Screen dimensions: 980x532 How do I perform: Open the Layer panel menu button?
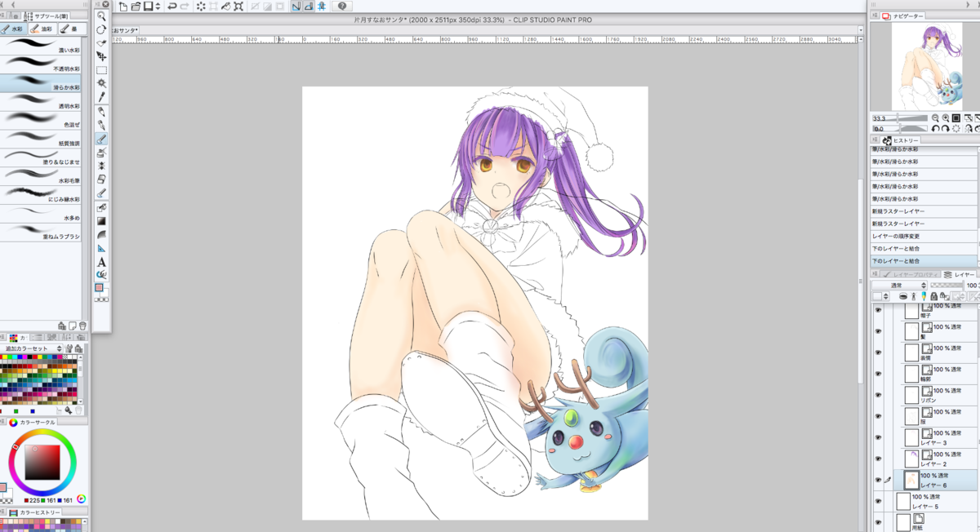(874, 274)
